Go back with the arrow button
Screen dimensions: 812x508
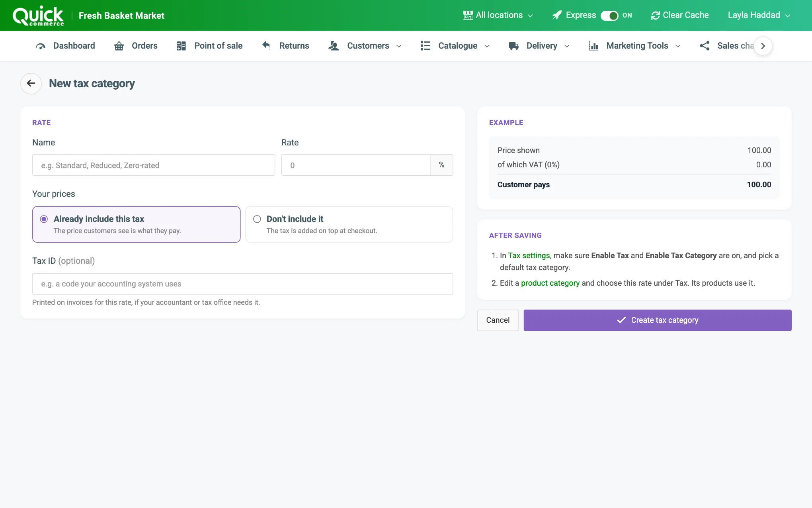click(x=31, y=83)
